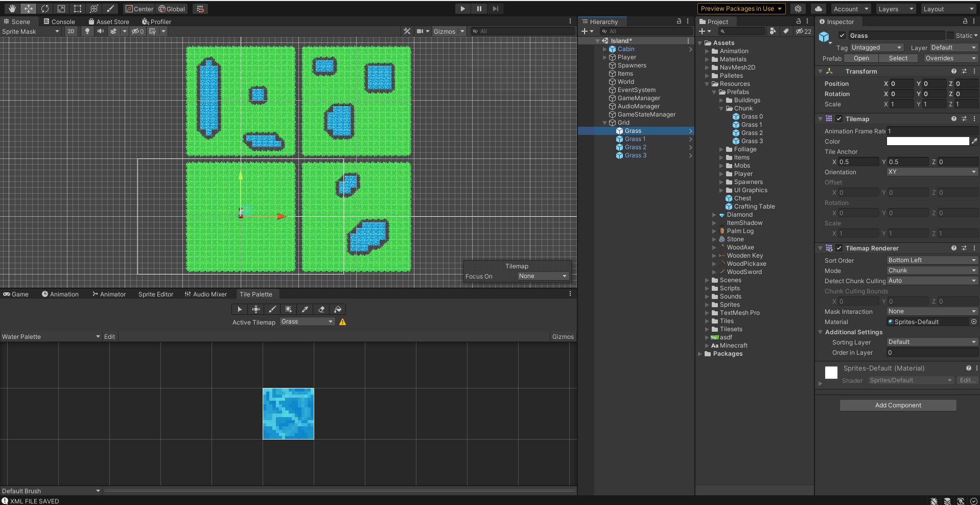Open Water Palette dropdown
980x505 pixels.
click(51, 336)
